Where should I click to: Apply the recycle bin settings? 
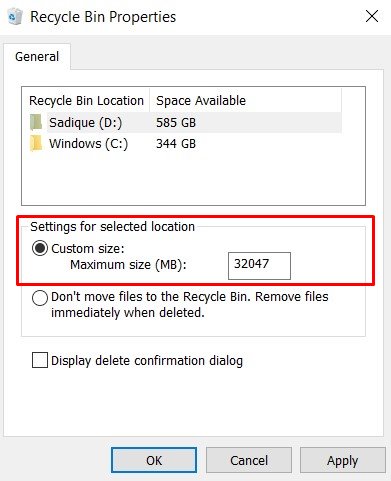pyautogui.click(x=343, y=460)
